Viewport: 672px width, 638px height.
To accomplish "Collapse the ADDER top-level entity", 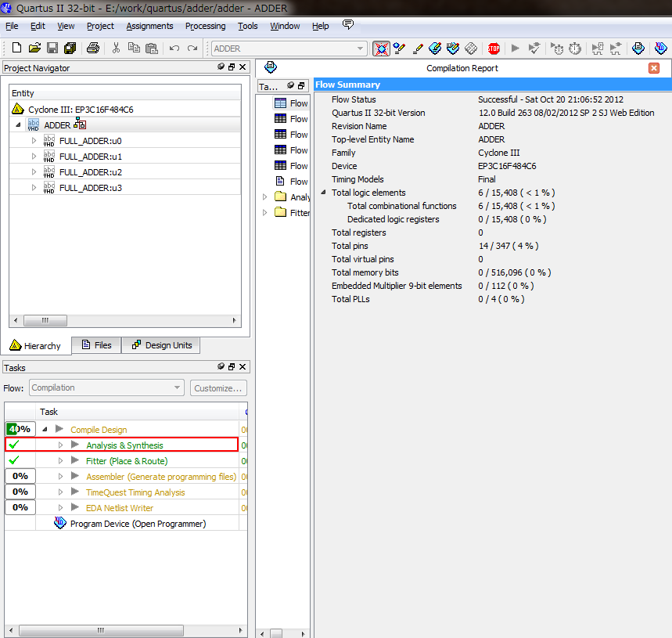I will pos(18,124).
